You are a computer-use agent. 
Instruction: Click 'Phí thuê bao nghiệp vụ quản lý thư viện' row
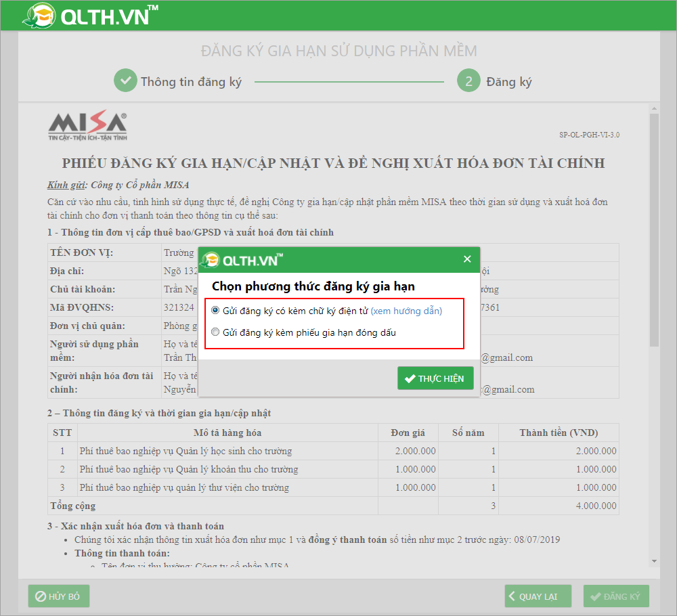[x=333, y=487]
